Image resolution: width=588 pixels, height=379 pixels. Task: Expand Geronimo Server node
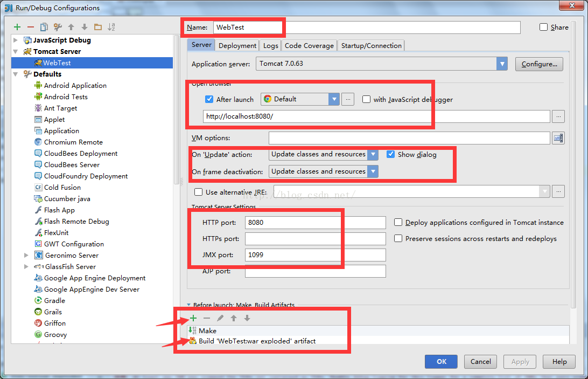[x=26, y=256]
